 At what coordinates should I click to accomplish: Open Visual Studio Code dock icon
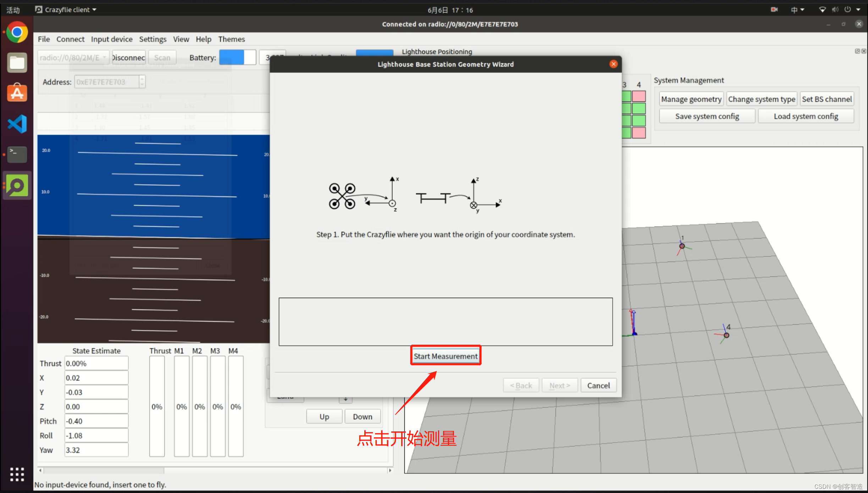pos(17,124)
